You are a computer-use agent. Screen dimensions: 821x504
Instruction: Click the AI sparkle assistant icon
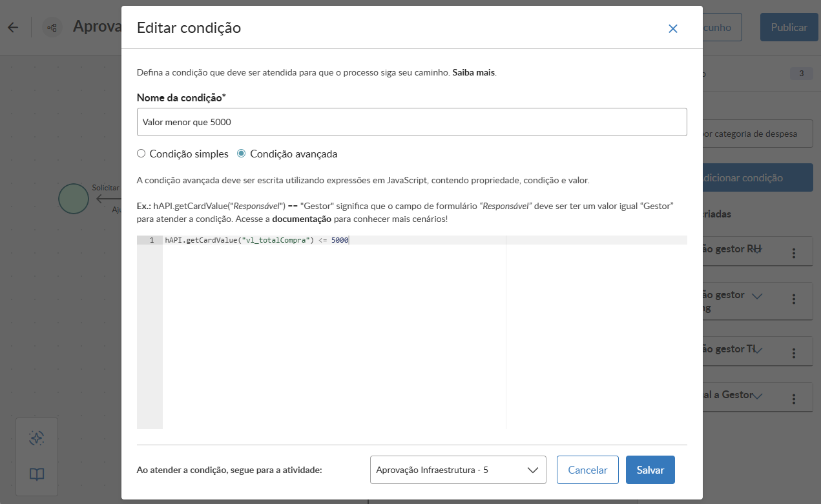[x=37, y=439]
